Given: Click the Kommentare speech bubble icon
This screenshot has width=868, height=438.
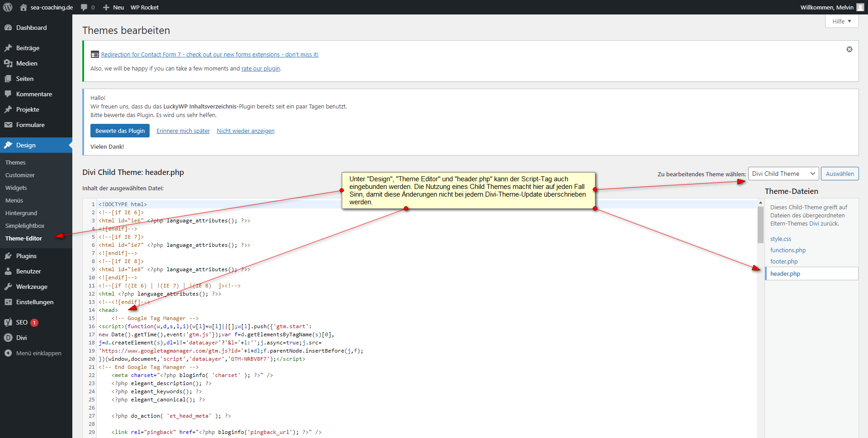Looking at the screenshot, I should (8, 94).
